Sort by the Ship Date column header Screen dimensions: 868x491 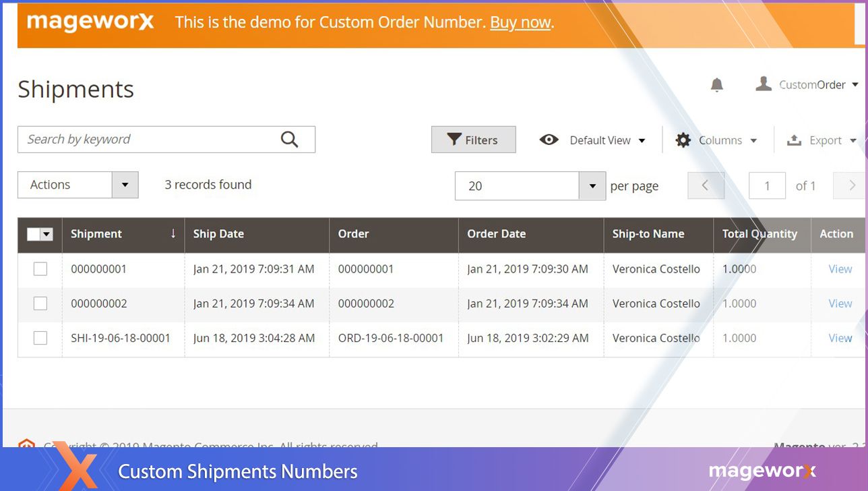(218, 234)
